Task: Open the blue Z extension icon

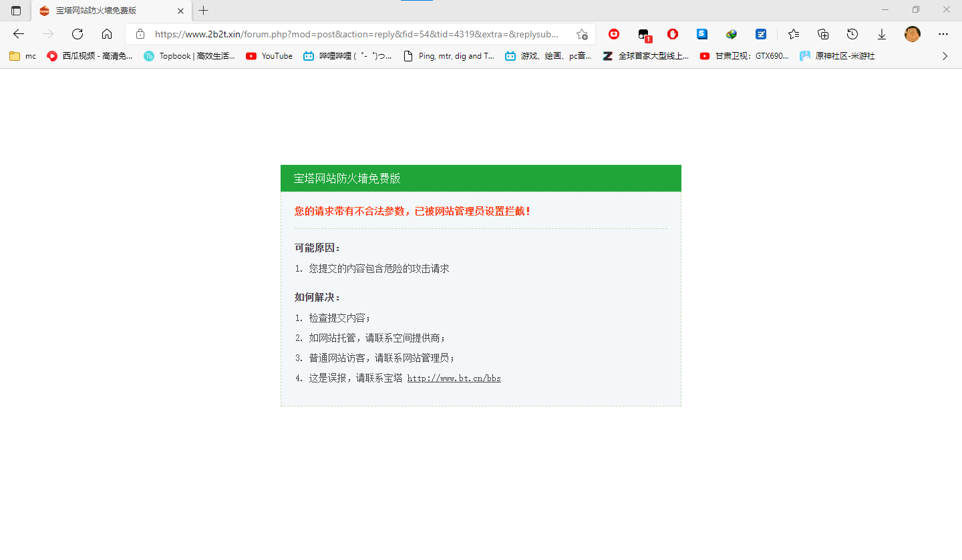Action: click(760, 34)
